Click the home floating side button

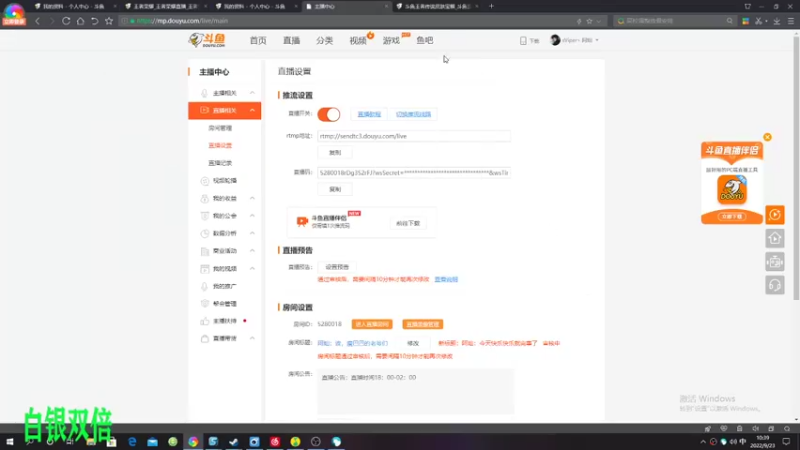coord(774,238)
